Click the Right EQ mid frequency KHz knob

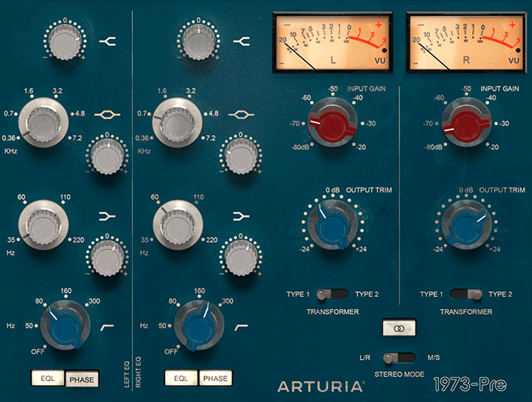click(177, 123)
